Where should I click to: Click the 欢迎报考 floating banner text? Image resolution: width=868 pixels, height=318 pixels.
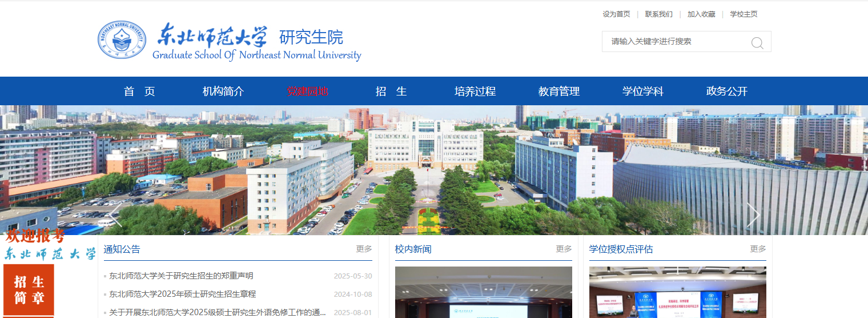pos(35,236)
